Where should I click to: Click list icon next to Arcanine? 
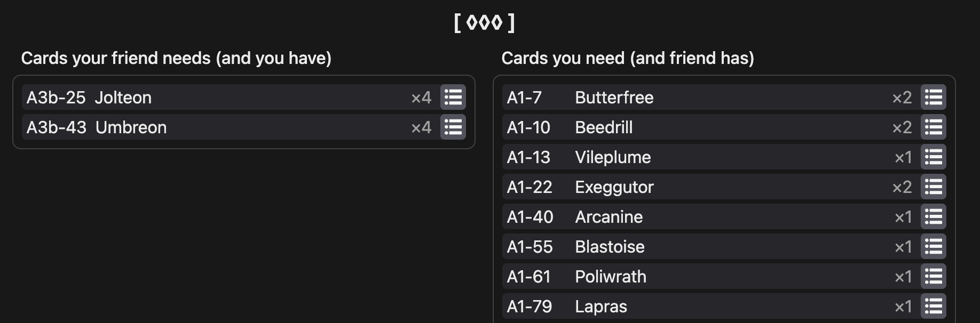934,217
